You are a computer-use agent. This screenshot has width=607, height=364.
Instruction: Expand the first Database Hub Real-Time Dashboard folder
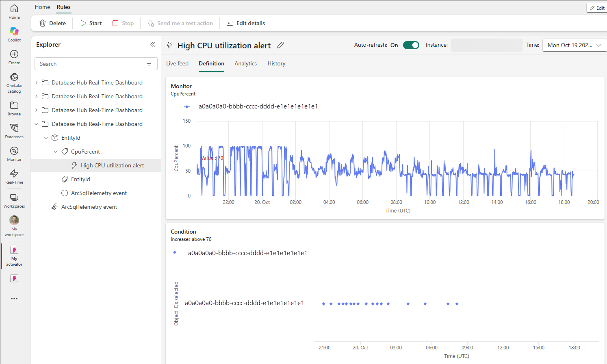click(x=37, y=82)
